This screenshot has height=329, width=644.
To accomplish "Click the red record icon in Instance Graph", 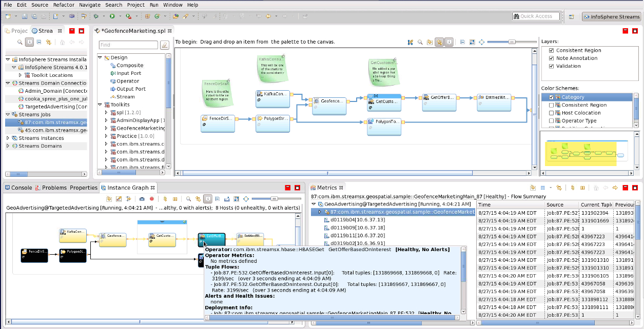I will pyautogui.click(x=151, y=198).
